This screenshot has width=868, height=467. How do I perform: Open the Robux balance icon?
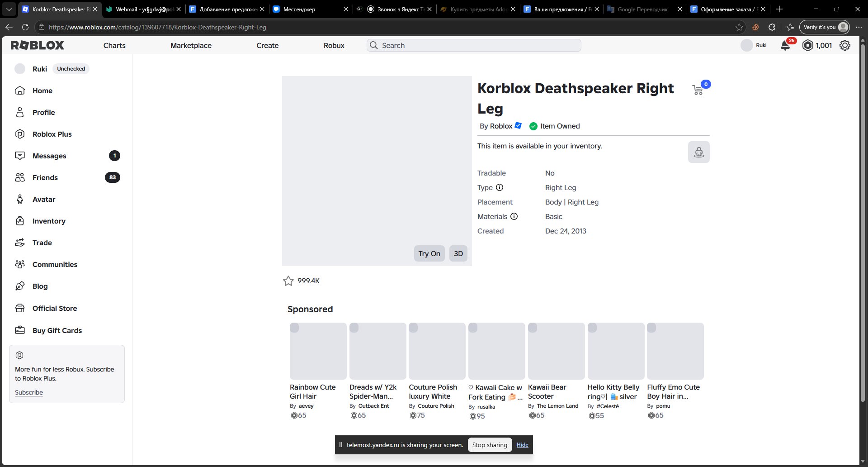807,45
